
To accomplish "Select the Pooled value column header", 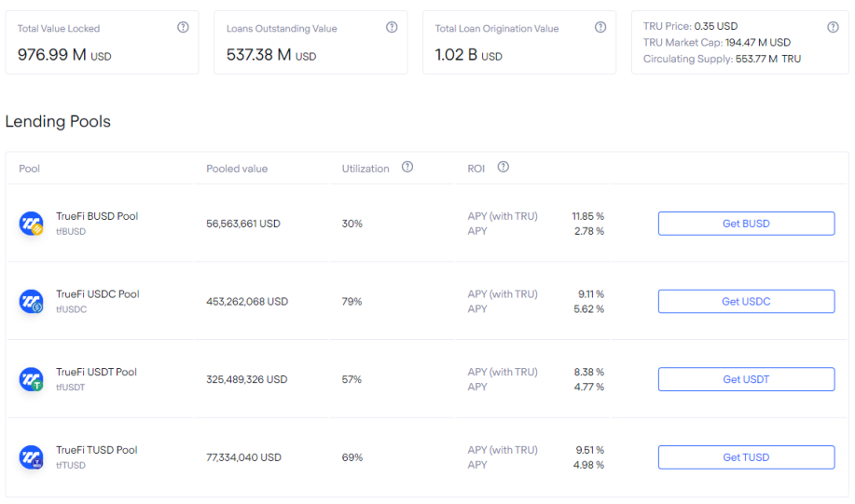I will (237, 169).
